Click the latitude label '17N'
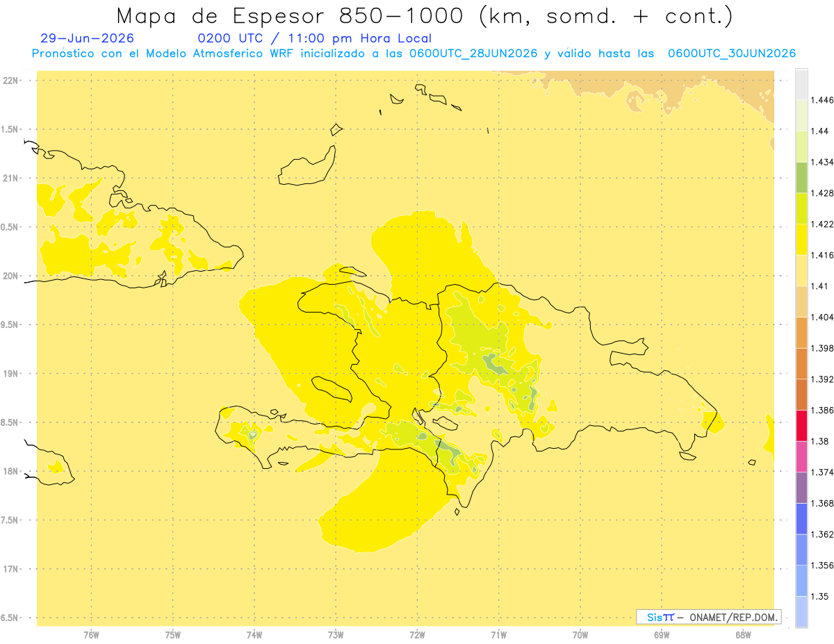The image size is (834, 644). (10, 569)
